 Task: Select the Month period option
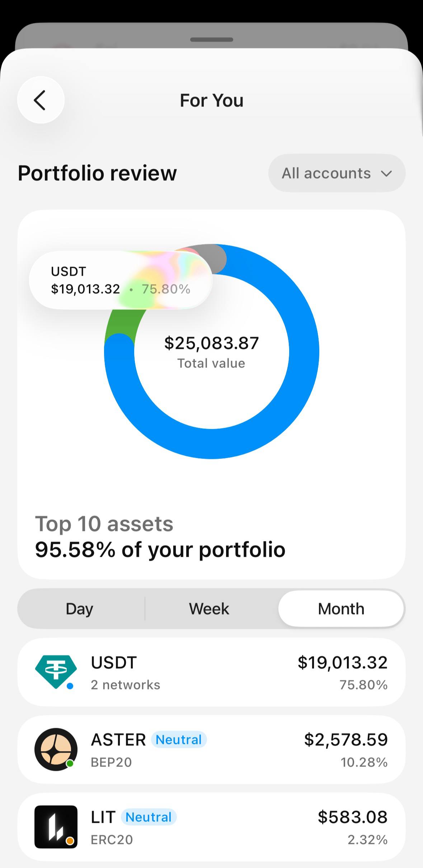341,609
